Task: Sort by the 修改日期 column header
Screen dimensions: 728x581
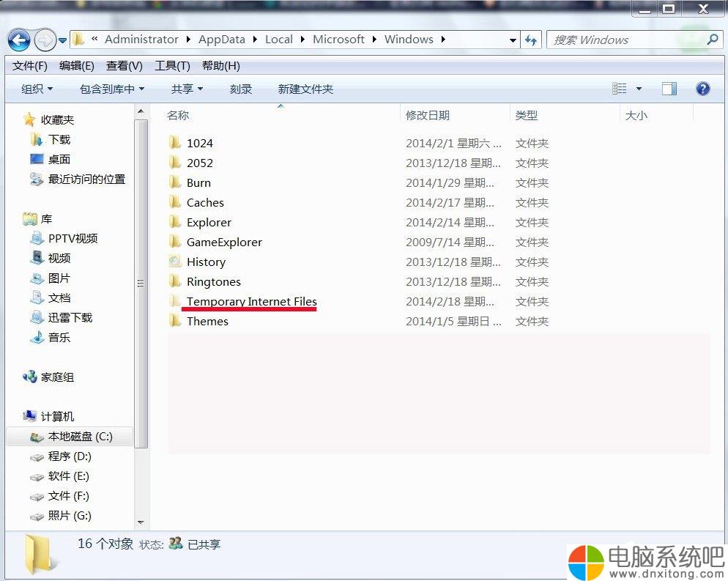Action: (428, 115)
